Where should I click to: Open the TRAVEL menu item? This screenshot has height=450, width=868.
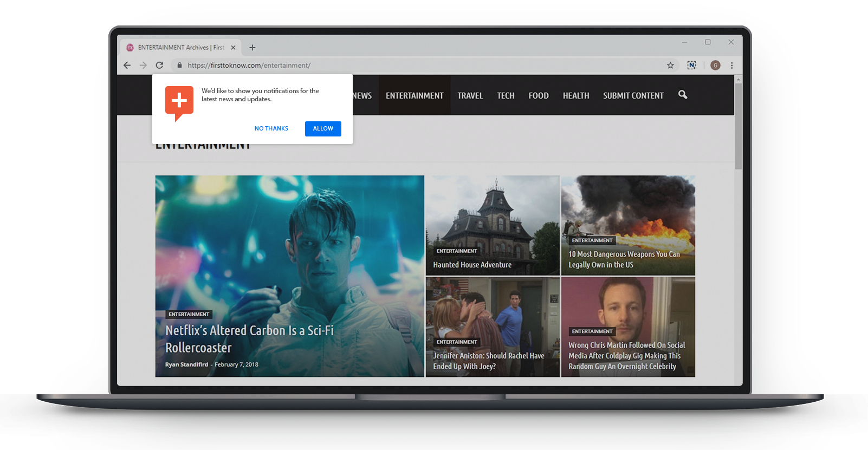[470, 95]
